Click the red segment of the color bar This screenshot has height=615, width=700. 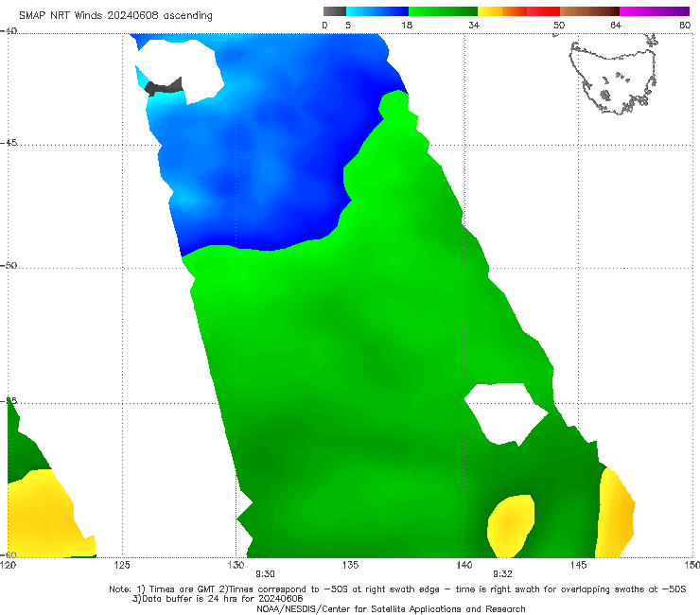tap(543, 11)
